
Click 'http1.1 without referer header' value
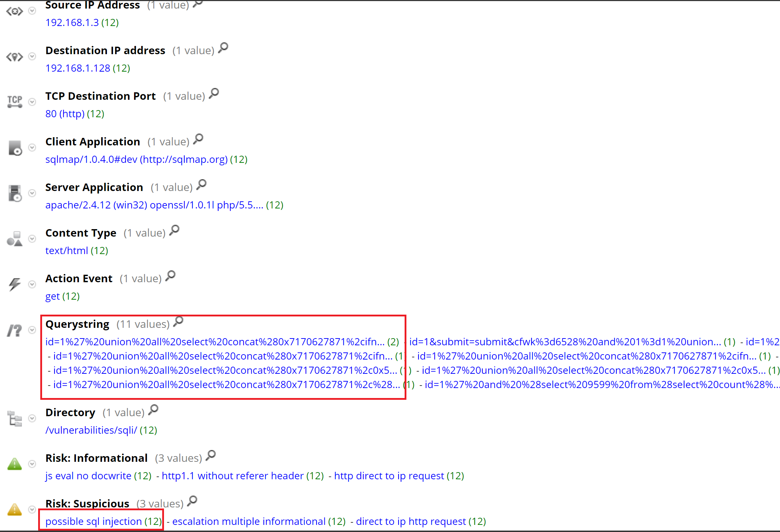tap(232, 476)
